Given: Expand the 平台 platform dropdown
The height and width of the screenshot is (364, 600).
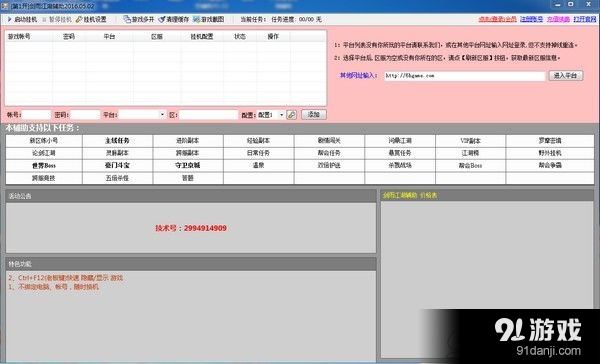Looking at the screenshot, I should pyautogui.click(x=163, y=114).
